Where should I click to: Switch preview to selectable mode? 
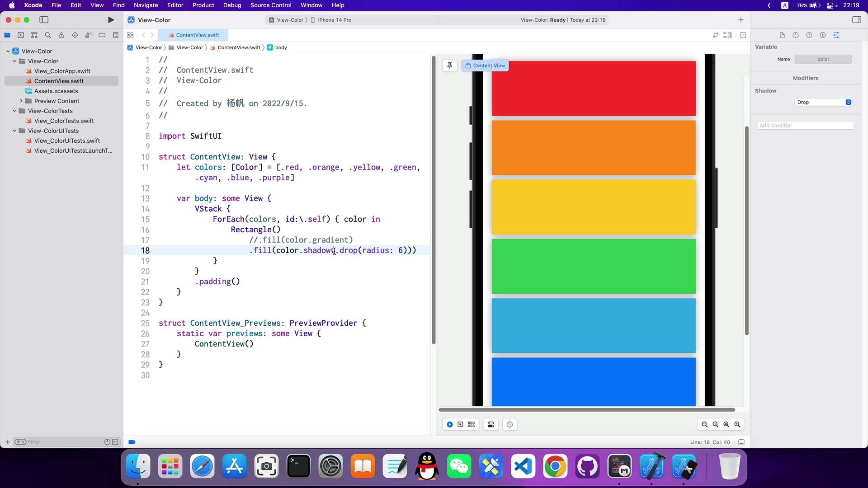click(461, 425)
